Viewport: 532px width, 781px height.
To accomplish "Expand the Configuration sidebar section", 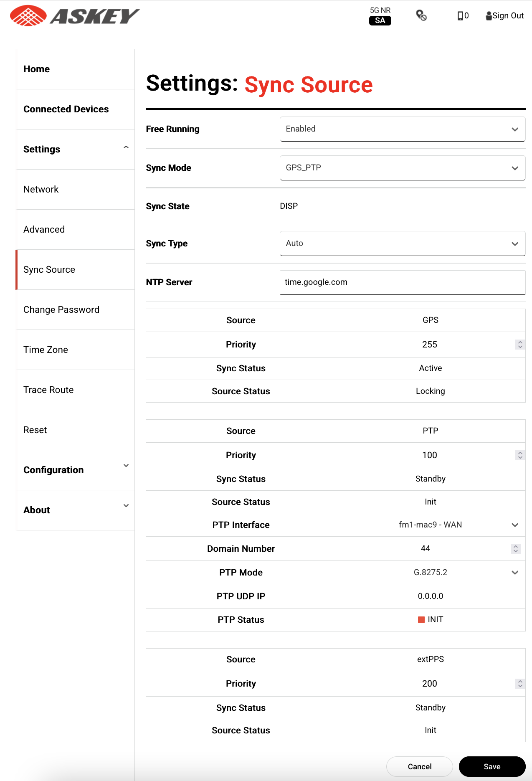I will click(126, 466).
